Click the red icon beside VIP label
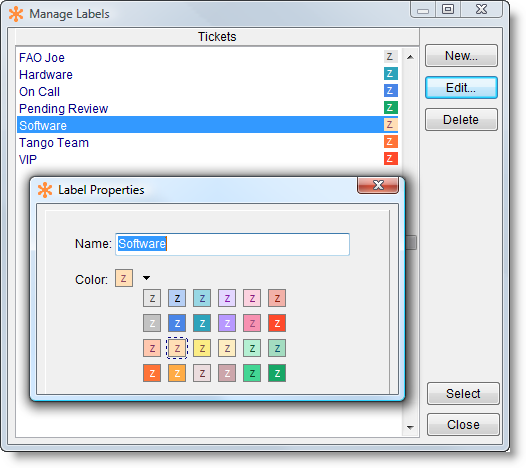Image resolution: width=526 pixels, height=468 pixels. (x=390, y=159)
